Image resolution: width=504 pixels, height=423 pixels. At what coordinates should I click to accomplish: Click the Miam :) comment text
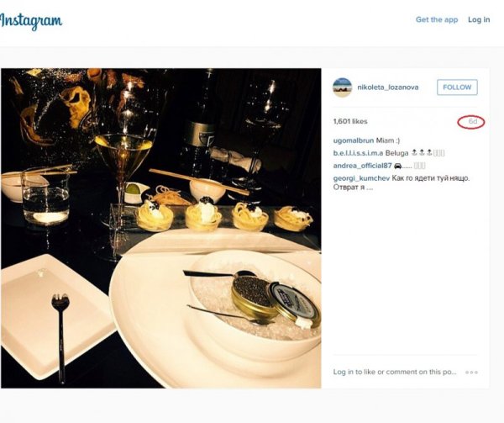point(388,140)
